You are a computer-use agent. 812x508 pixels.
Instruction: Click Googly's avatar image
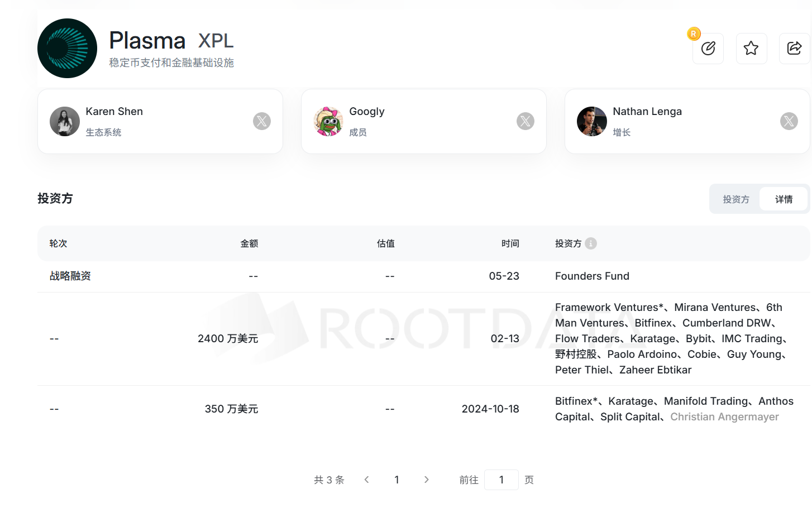[x=328, y=121]
